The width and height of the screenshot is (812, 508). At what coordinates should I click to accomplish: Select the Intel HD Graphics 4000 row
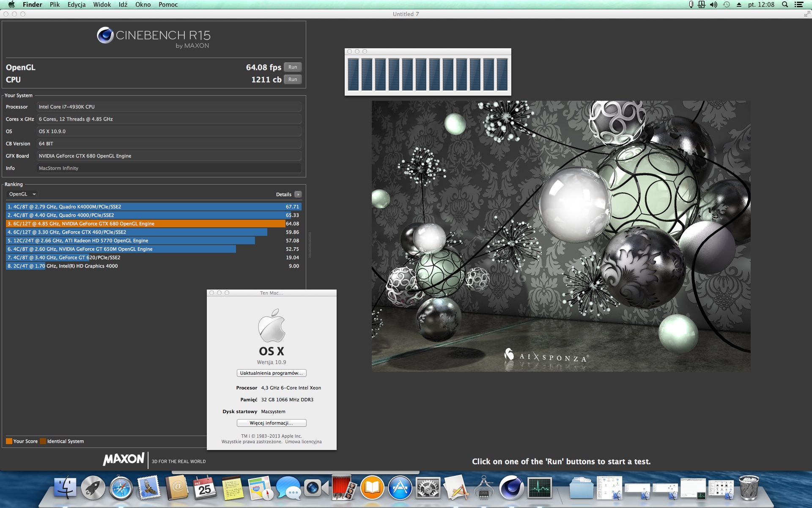tap(154, 266)
